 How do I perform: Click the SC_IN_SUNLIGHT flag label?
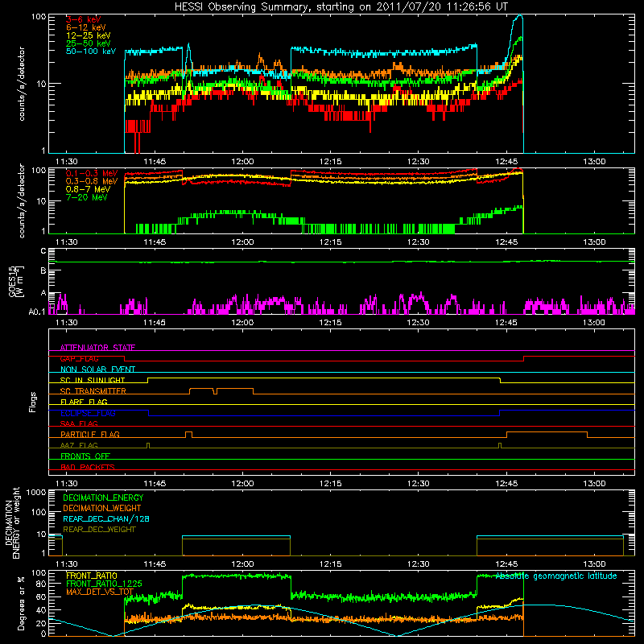[x=93, y=380]
